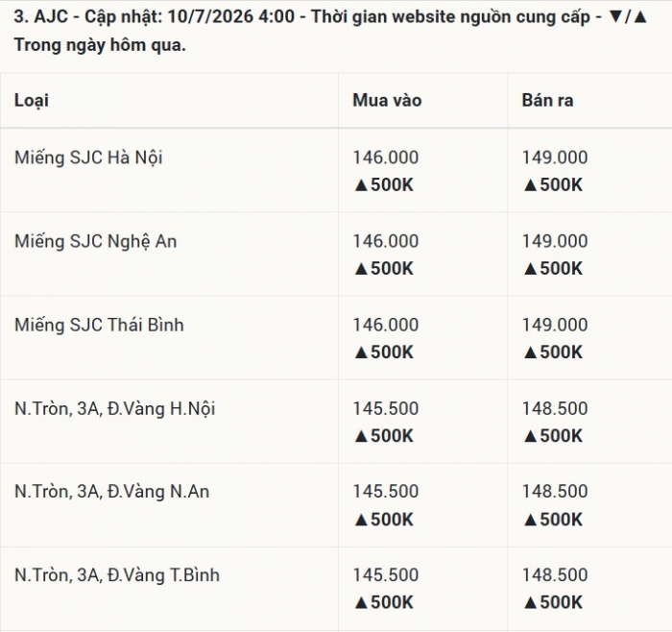Image resolution: width=672 pixels, height=632 pixels.
Task: Click the AJC update heading text
Action: point(330,31)
